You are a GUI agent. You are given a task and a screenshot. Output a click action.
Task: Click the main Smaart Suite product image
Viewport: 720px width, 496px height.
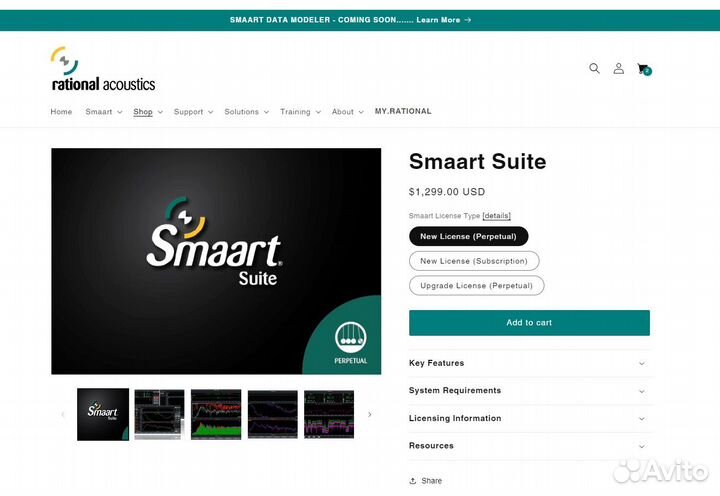click(216, 261)
